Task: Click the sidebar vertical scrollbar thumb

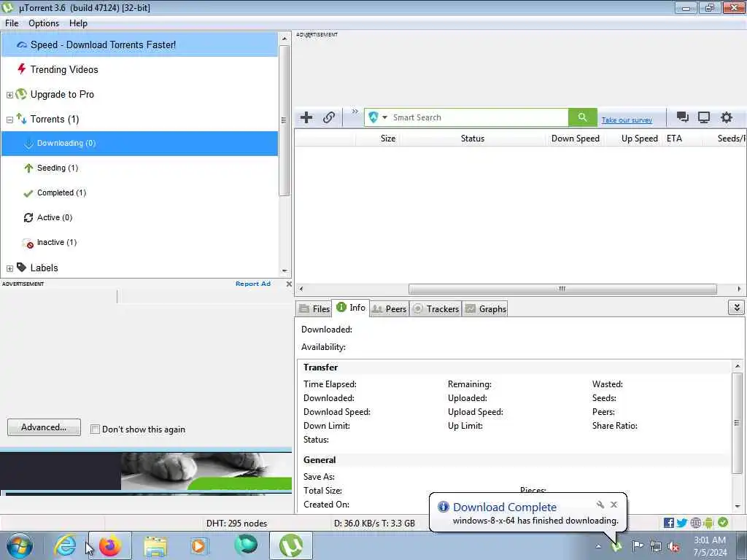Action: (284, 121)
